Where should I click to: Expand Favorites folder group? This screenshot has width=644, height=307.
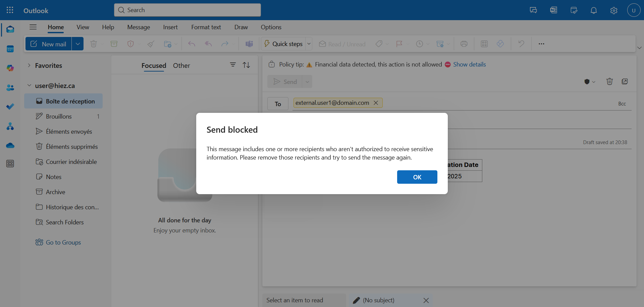[x=29, y=65]
